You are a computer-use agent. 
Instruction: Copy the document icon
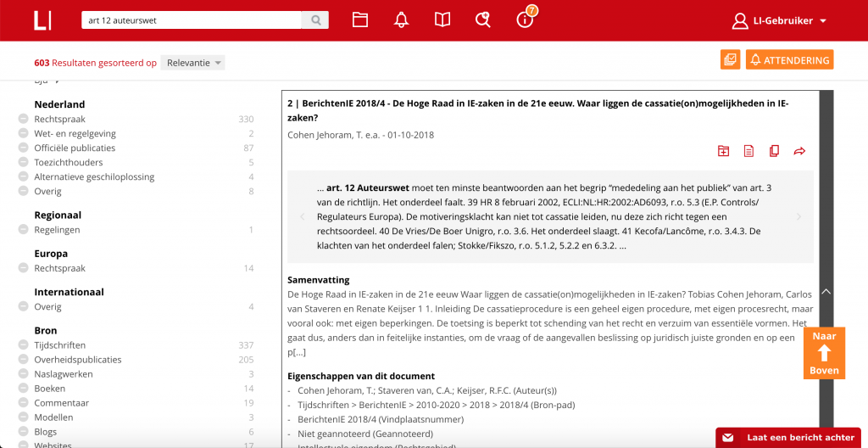tap(774, 151)
